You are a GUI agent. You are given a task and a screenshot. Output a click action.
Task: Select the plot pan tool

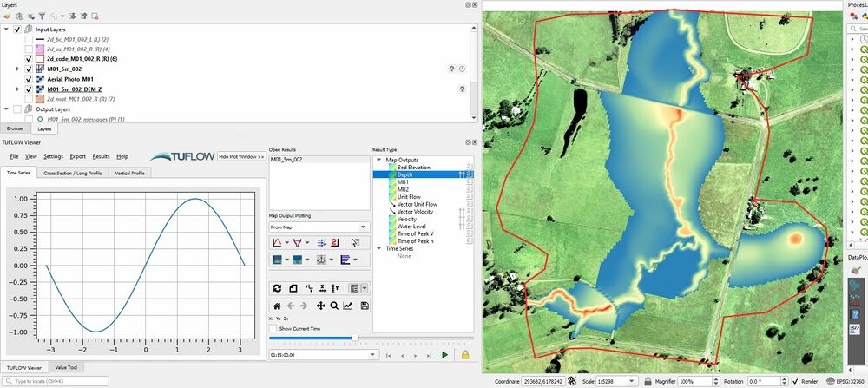[x=320, y=306]
